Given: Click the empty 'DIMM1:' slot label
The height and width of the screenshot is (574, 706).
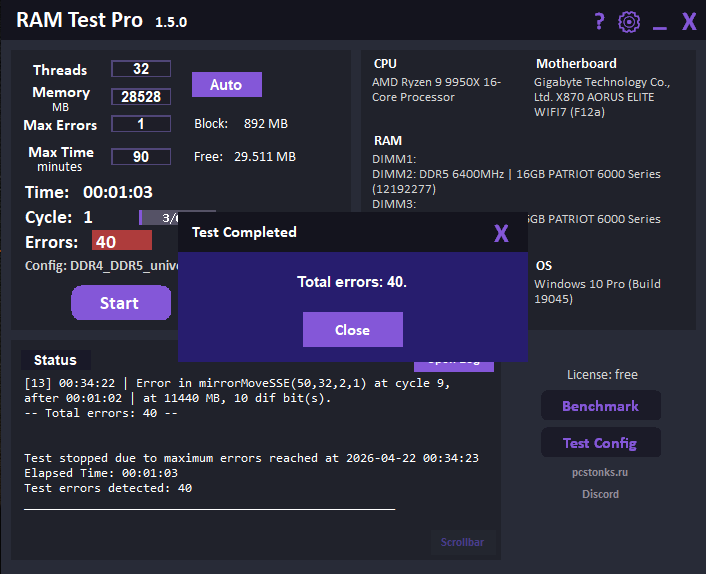Looking at the screenshot, I should [394, 159].
